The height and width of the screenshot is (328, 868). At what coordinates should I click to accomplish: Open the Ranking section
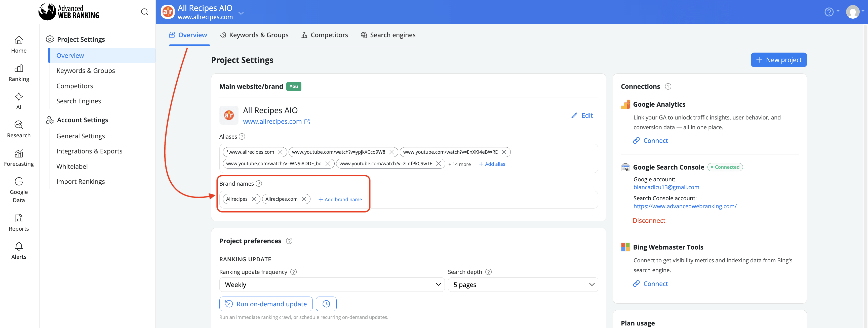tap(19, 73)
